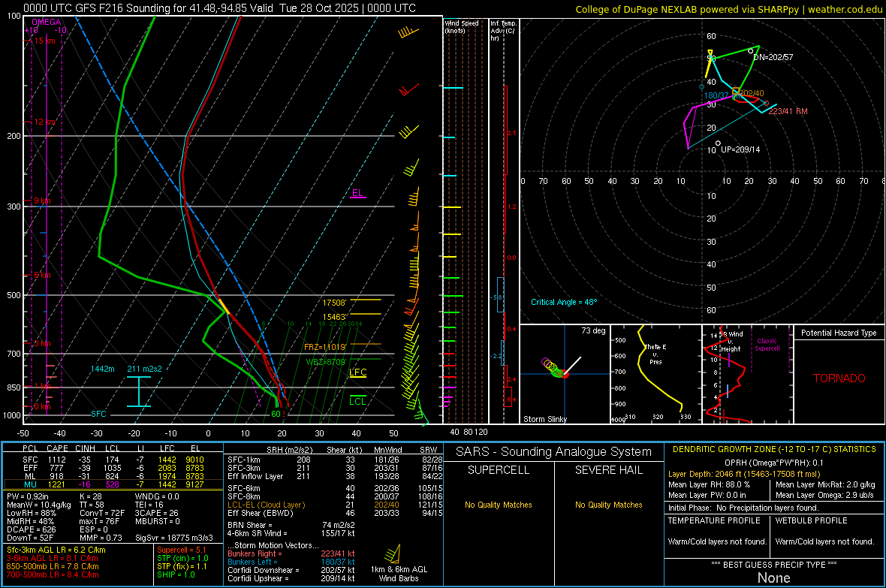Click the WBZ=8709' wet-bulb zero label
This screenshot has width=886, height=588.
click(326, 362)
